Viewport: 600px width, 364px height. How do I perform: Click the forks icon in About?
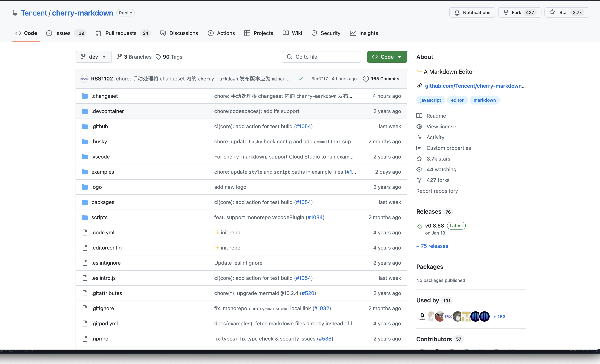[419, 180]
